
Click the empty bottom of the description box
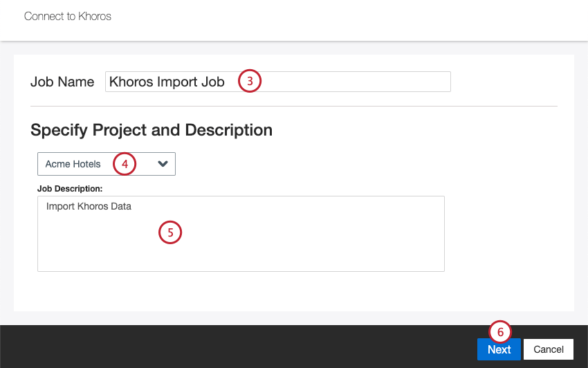241,259
